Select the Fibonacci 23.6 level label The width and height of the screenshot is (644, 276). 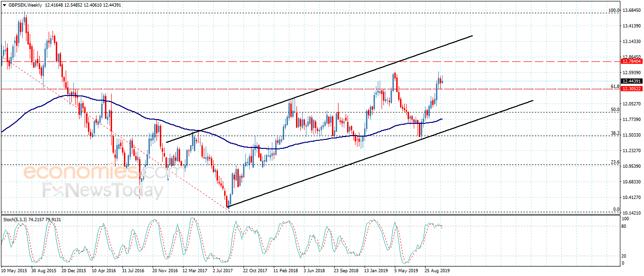point(615,162)
